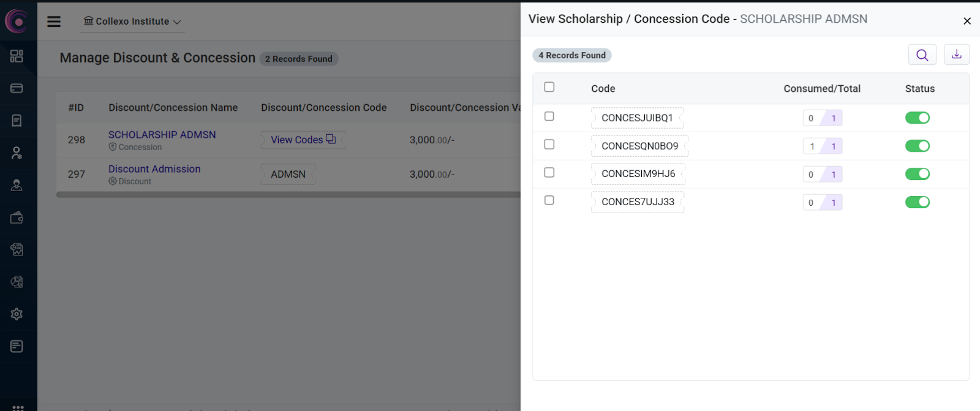The image size is (980, 411).
Task: Check the box for code CONCESJUIBQ1
Action: point(549,116)
